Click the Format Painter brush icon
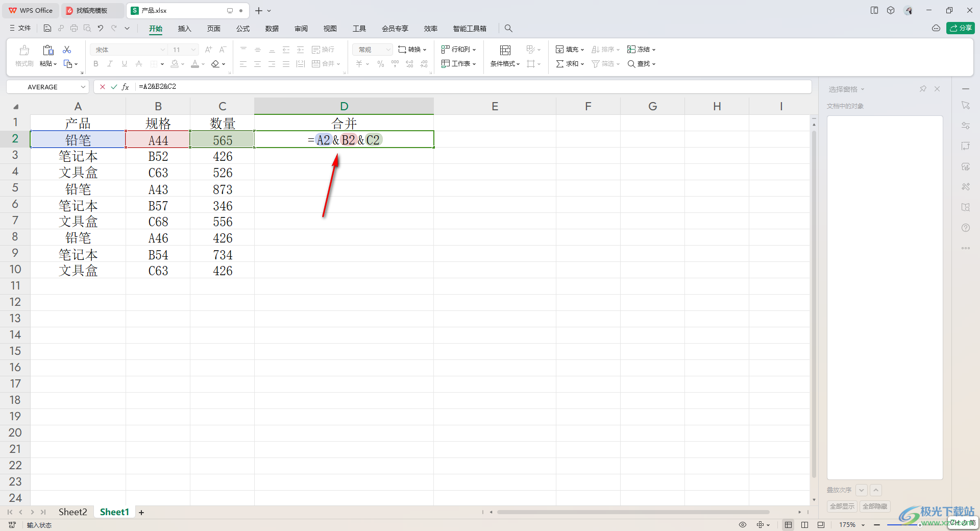This screenshot has height=531, width=980. [x=24, y=50]
